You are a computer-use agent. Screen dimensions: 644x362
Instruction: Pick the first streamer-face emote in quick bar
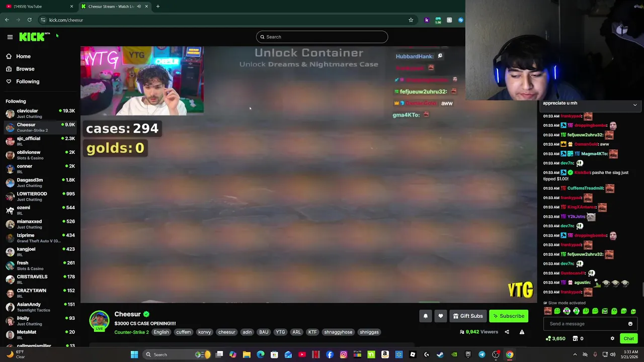(x=547, y=311)
